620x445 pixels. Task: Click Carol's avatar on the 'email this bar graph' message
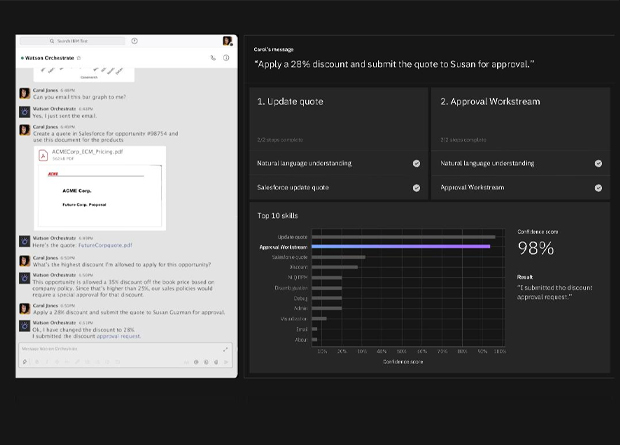[x=25, y=93]
